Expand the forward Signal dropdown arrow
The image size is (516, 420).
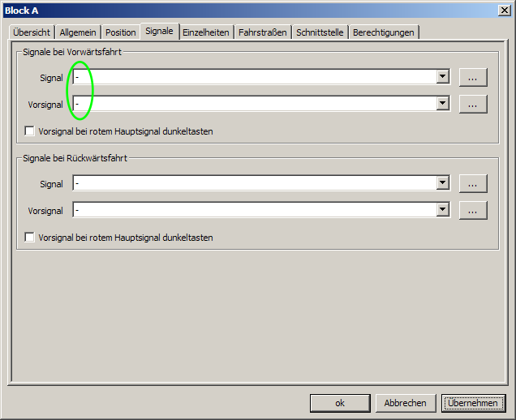click(x=443, y=77)
